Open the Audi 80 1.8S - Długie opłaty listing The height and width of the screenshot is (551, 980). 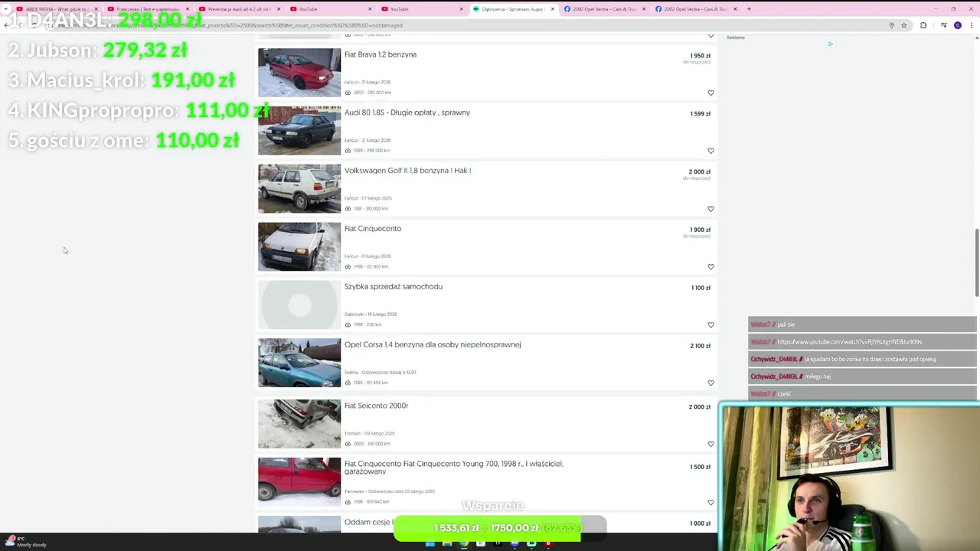(407, 112)
